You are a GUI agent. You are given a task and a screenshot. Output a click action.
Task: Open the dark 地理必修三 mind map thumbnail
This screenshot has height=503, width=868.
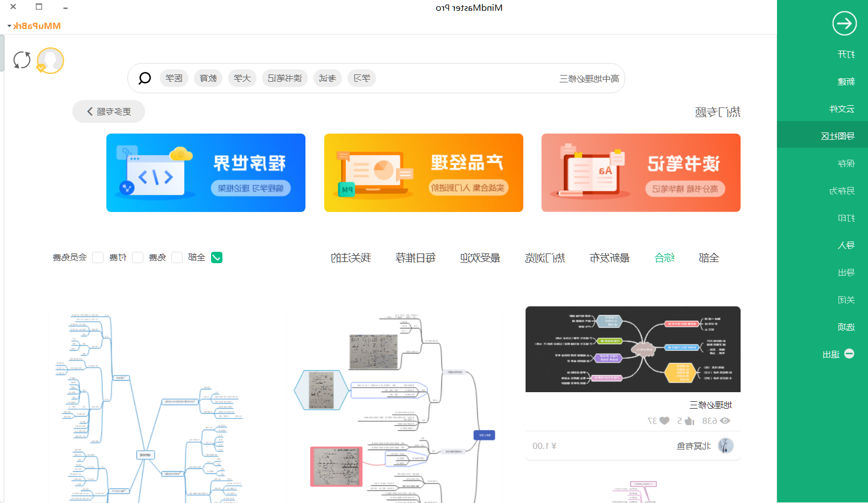click(x=633, y=349)
